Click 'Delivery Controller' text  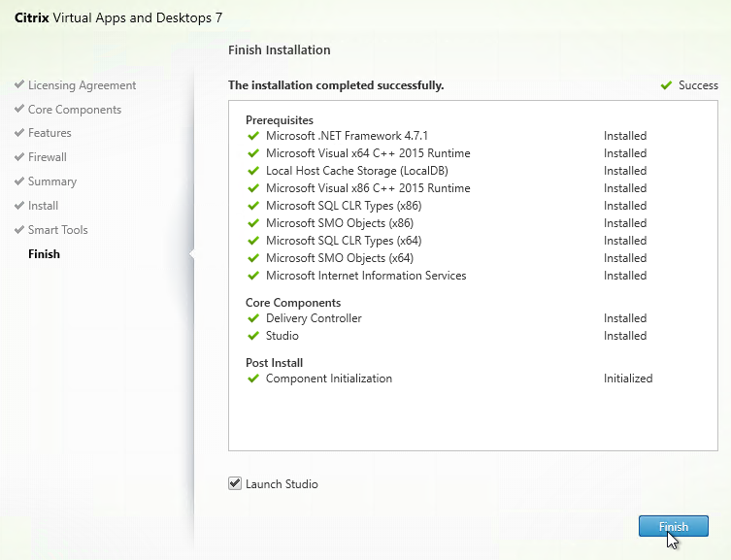point(314,318)
